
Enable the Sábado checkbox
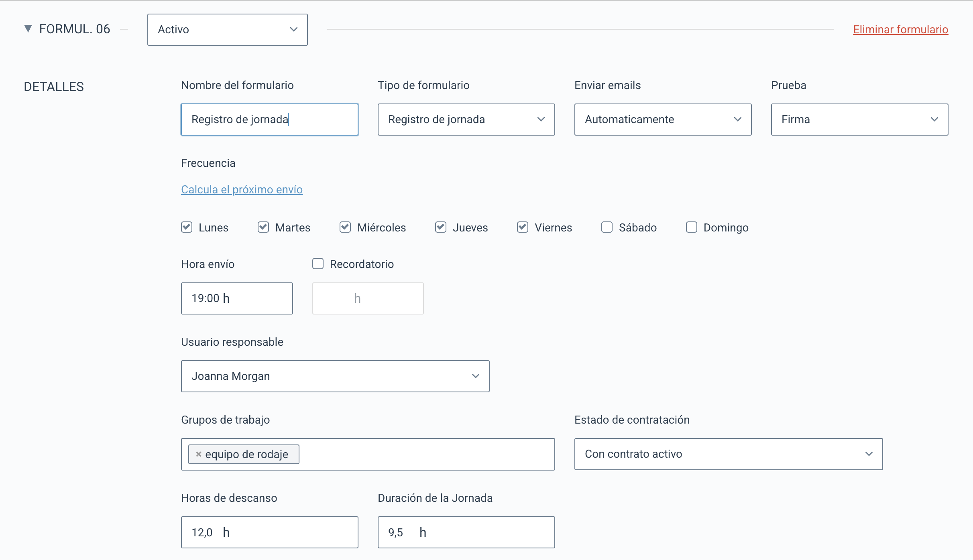point(607,227)
